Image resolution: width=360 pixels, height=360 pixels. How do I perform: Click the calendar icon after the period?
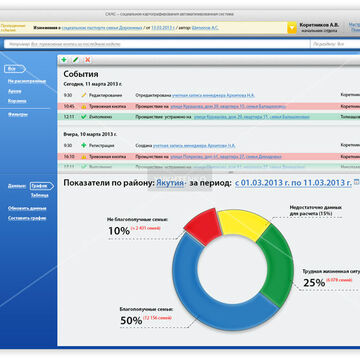coord(357,182)
